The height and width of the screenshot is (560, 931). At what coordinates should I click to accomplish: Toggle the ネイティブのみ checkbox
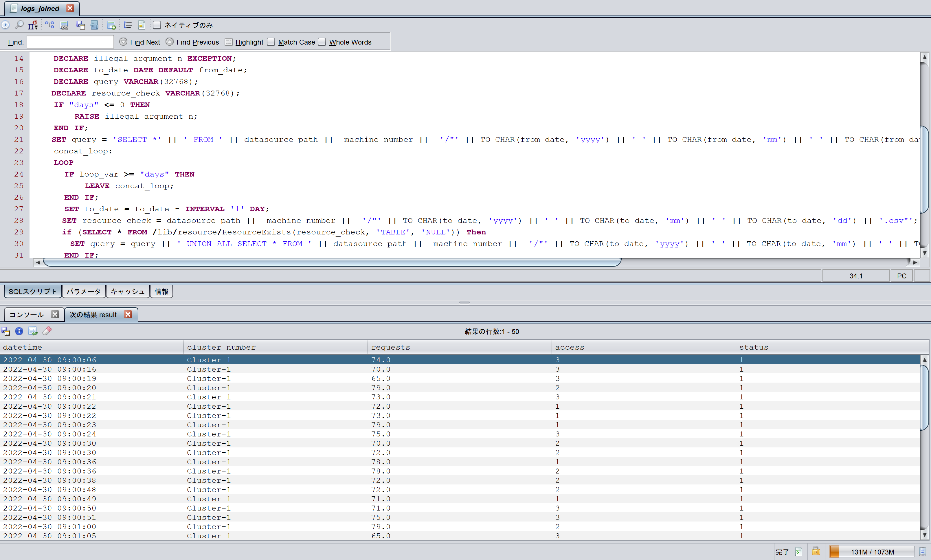click(157, 25)
